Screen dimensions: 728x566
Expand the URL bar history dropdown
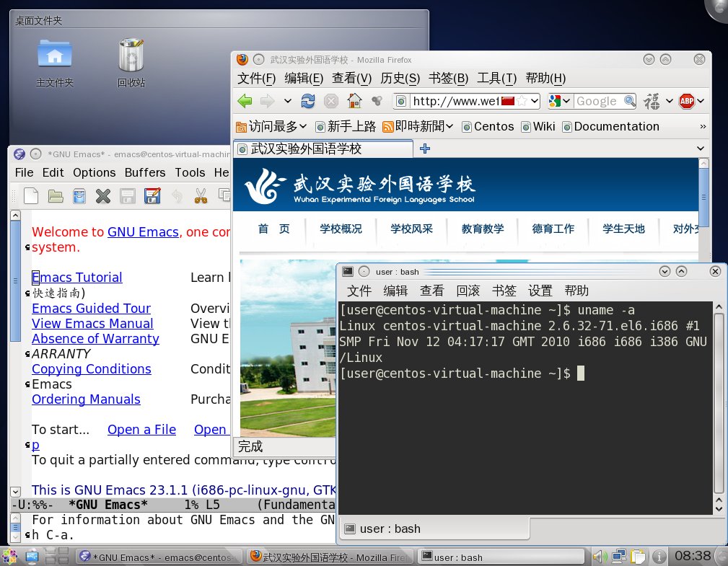[x=535, y=101]
